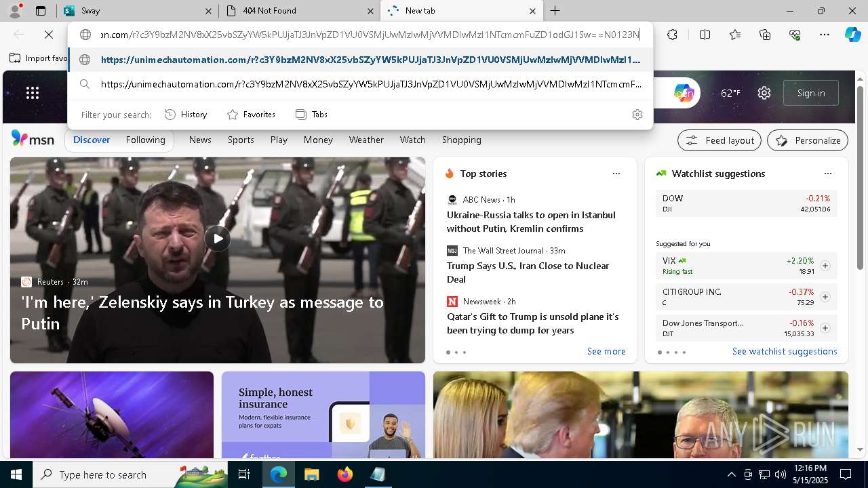
Task: Open Task View on taskbar
Action: (245, 474)
